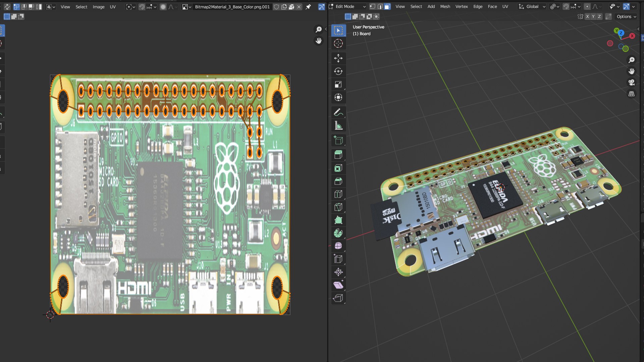Select the 3D Cursor tool
Viewport: 644px width, 362px height.
click(338, 44)
